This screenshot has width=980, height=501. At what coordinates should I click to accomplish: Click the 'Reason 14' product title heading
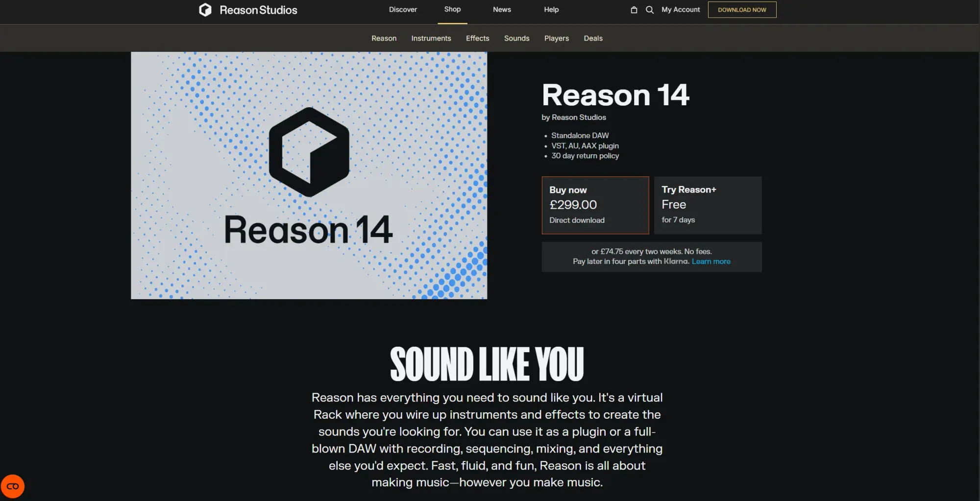pos(615,95)
